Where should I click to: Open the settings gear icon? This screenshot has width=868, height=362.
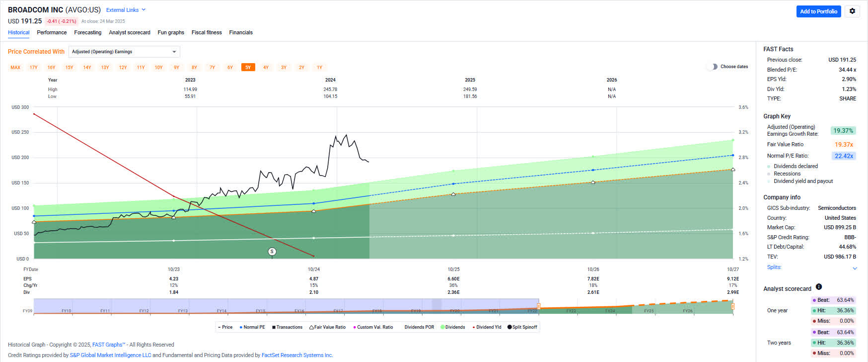click(853, 11)
